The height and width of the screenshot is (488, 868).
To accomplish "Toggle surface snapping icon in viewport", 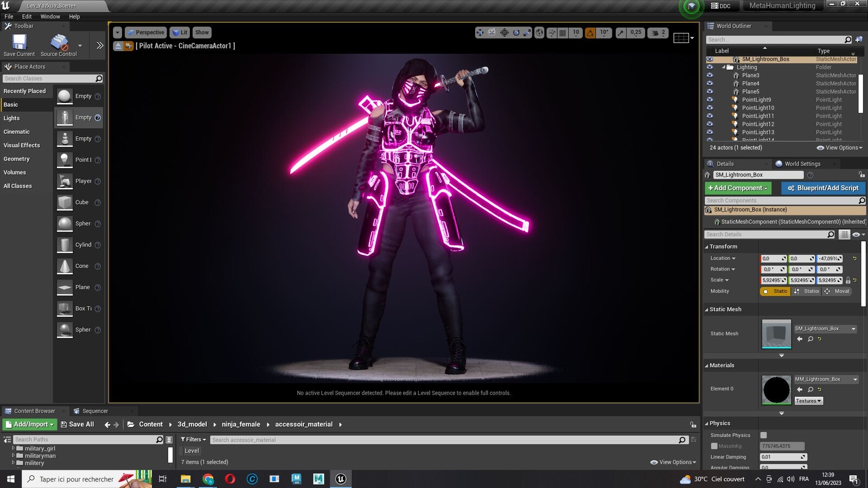I will coord(552,33).
